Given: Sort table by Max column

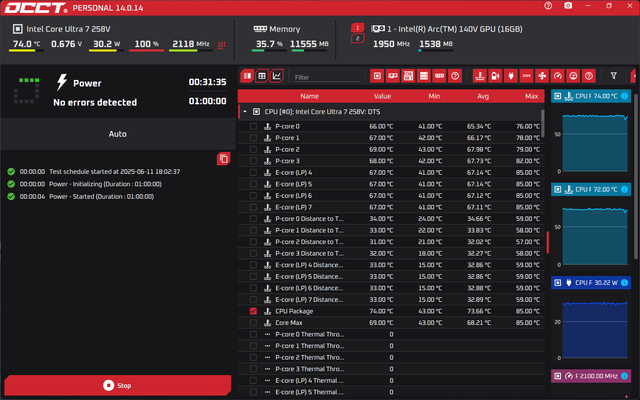Looking at the screenshot, I should [531, 96].
